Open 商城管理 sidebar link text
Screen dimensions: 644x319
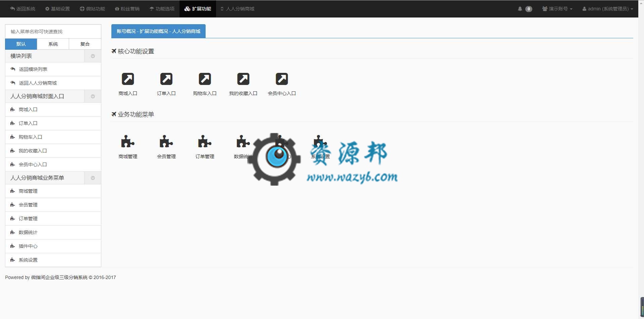point(28,191)
